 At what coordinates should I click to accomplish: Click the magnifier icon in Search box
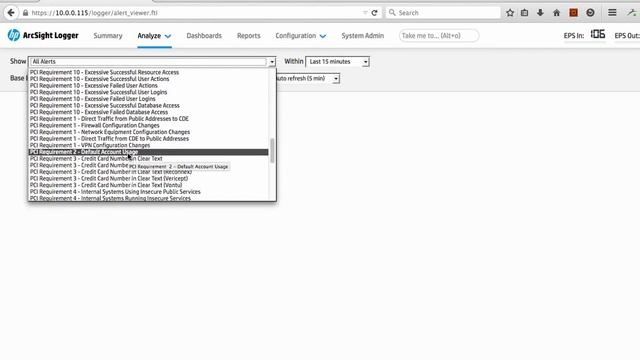click(392, 13)
